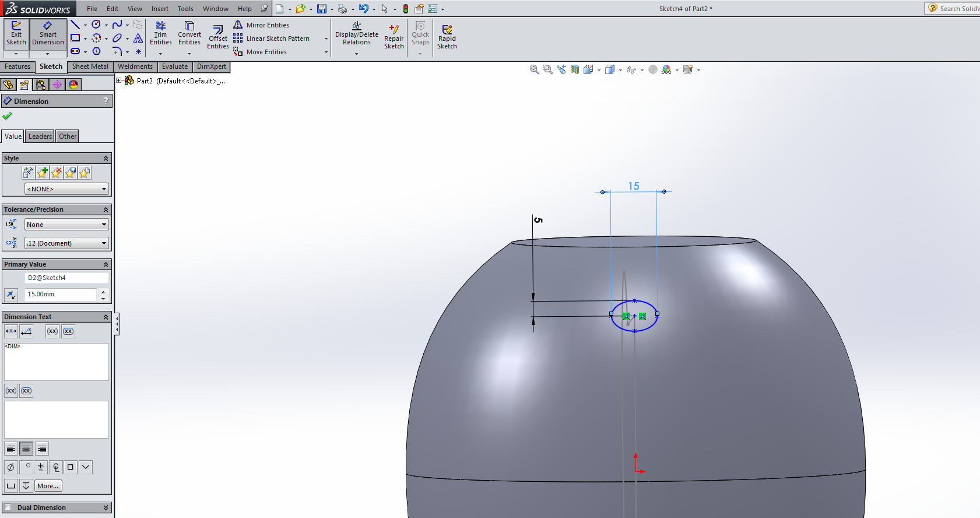Screen dimensions: 980x518
Task: Click the Move Entities button
Action: click(260, 52)
